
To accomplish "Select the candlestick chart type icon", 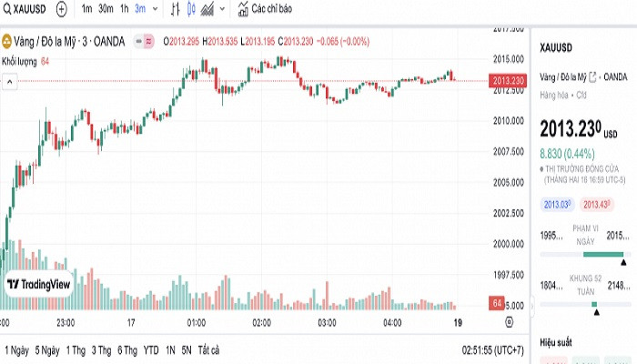I will 191,9.
